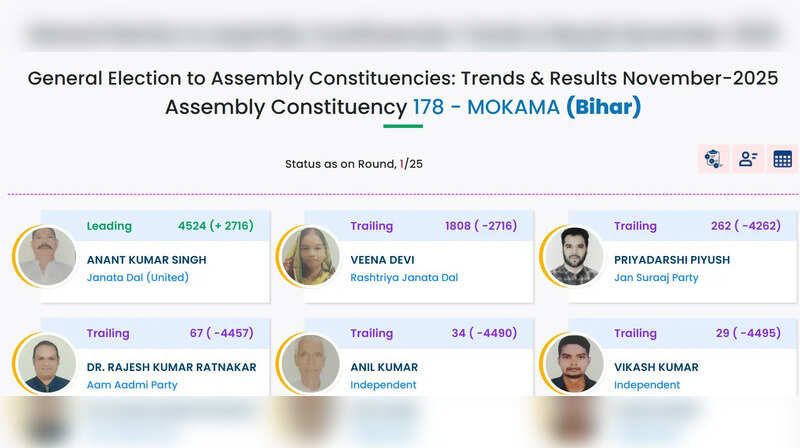Image resolution: width=800 pixels, height=448 pixels.
Task: Click the 4524 (+ 2716) vote count
Action: click(x=215, y=226)
